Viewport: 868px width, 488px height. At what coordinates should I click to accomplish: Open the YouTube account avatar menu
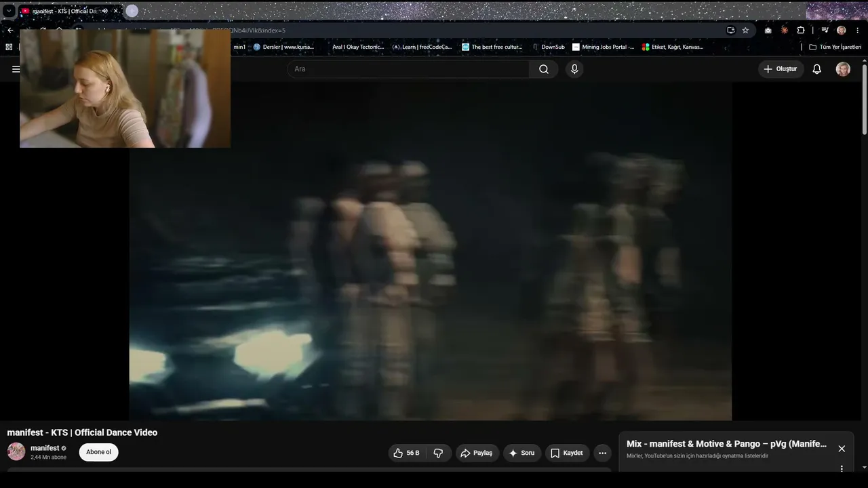coord(843,69)
